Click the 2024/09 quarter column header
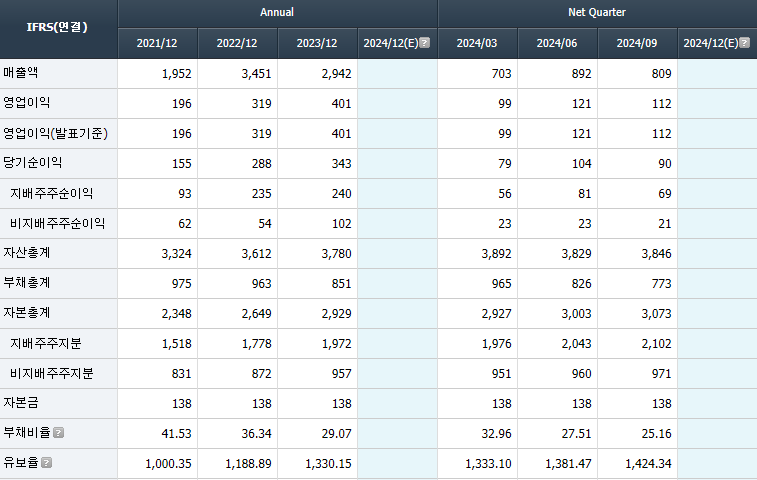757x480 pixels. [x=637, y=43]
